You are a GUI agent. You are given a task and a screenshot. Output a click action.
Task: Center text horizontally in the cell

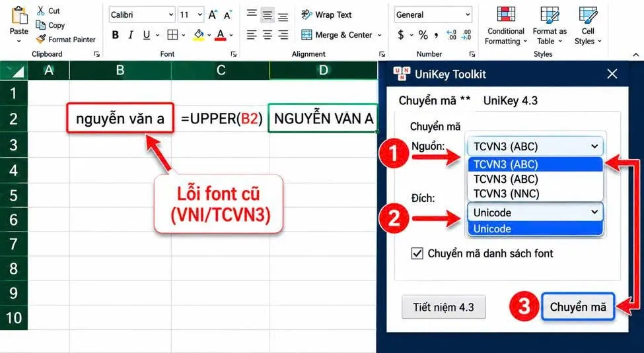pyautogui.click(x=268, y=35)
